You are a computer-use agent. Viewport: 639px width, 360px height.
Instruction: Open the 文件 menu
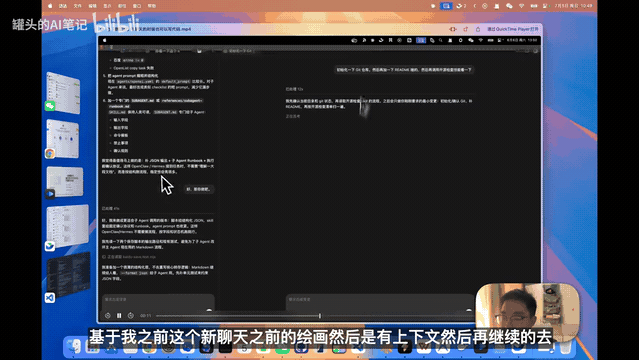coord(77,6)
